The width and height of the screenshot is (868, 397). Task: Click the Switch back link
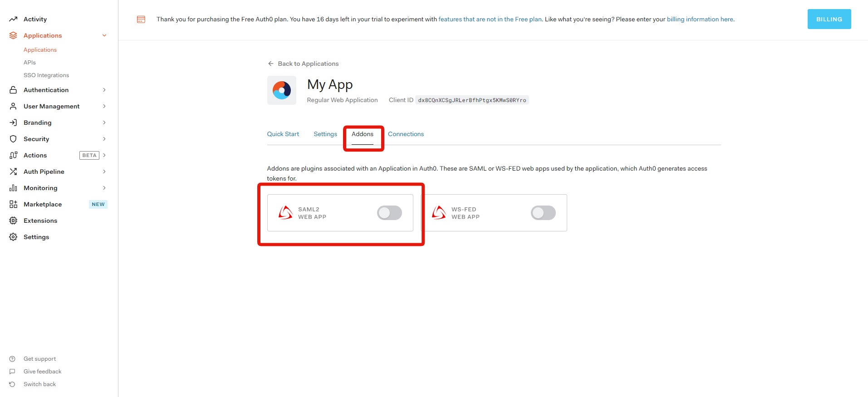pyautogui.click(x=40, y=384)
